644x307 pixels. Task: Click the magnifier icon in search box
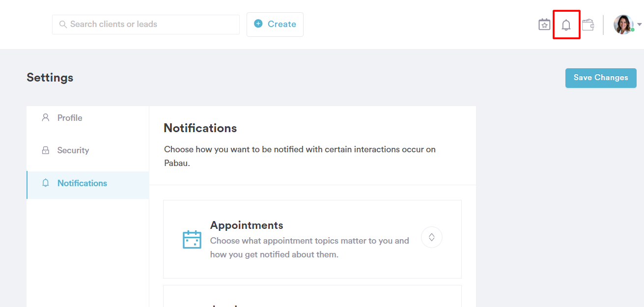pos(63,24)
